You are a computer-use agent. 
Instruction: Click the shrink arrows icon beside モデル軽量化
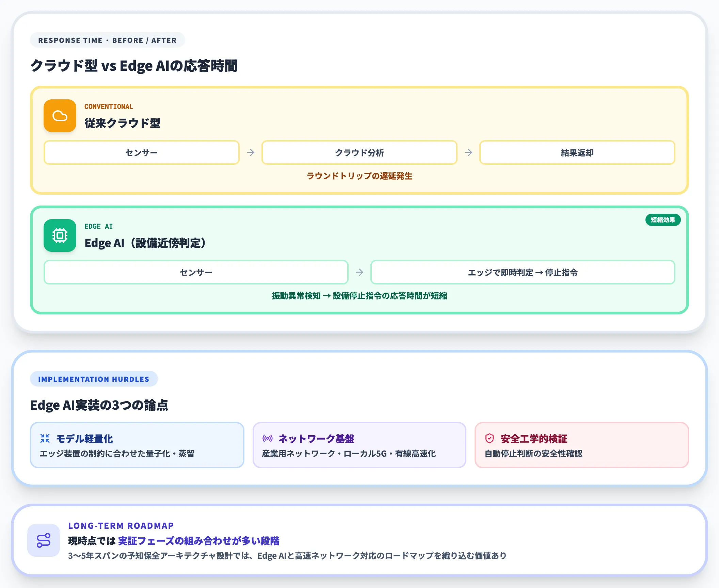(x=45, y=438)
